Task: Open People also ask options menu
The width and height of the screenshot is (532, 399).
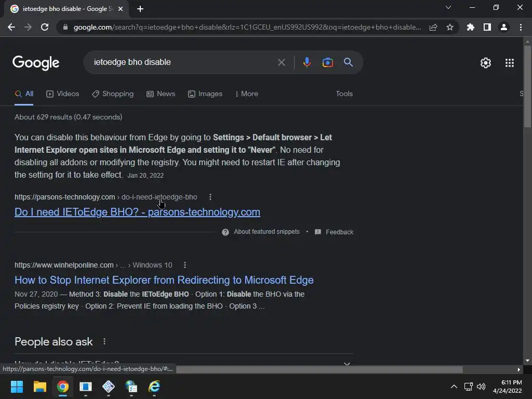Action: pyautogui.click(x=104, y=341)
